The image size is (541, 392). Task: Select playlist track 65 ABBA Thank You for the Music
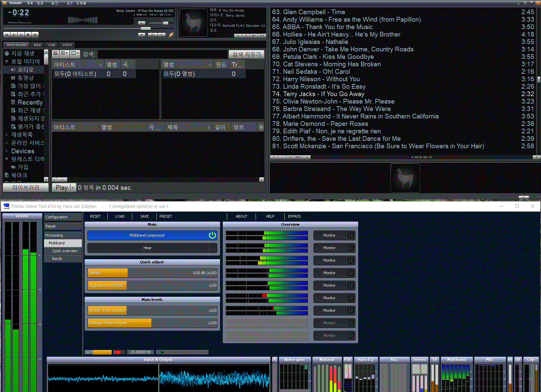click(x=403, y=27)
